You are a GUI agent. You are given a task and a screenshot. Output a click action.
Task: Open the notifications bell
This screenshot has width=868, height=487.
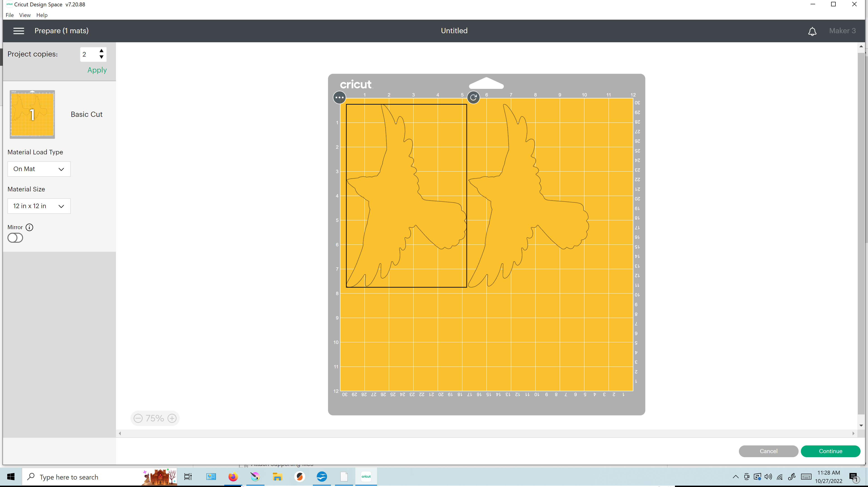(812, 31)
